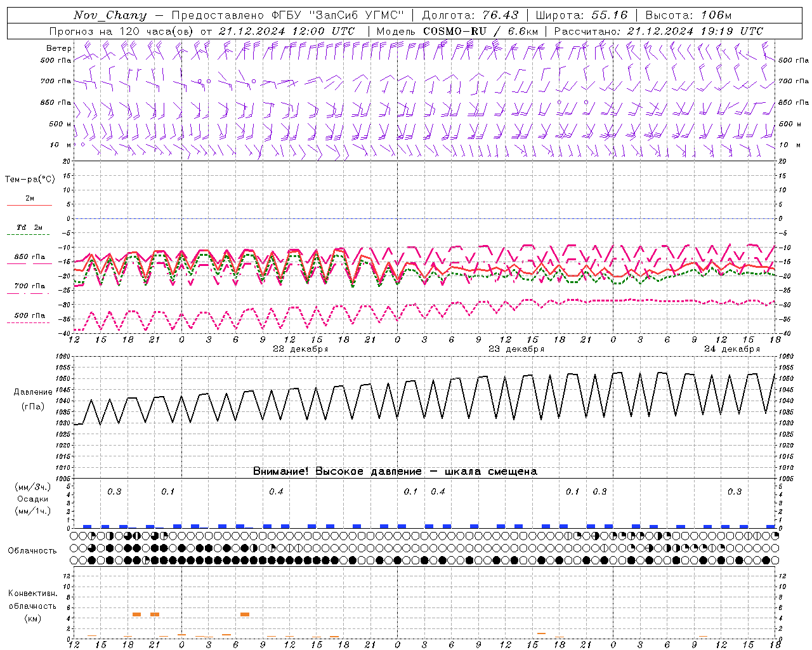
Task: Click the dashed Td 2м legend line
Action: pos(29,235)
